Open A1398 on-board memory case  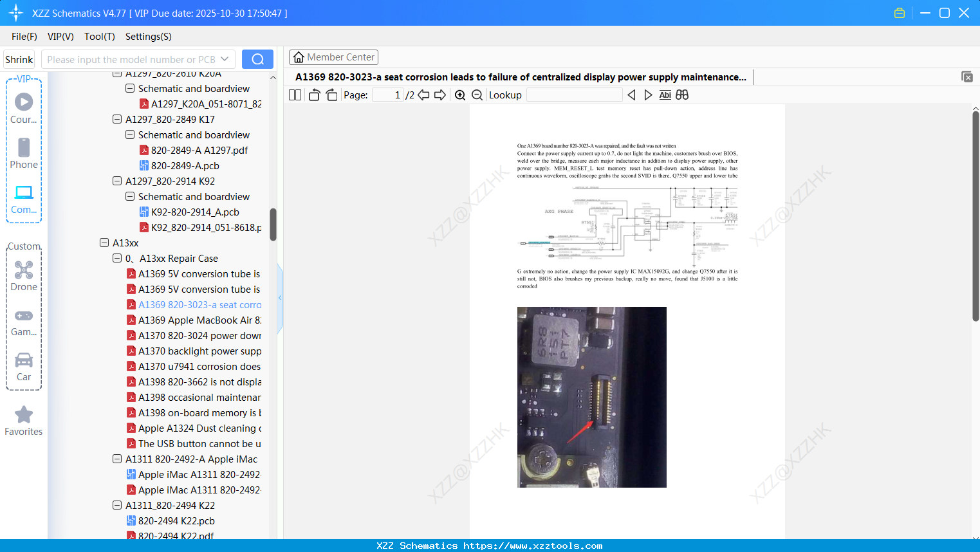194,412
